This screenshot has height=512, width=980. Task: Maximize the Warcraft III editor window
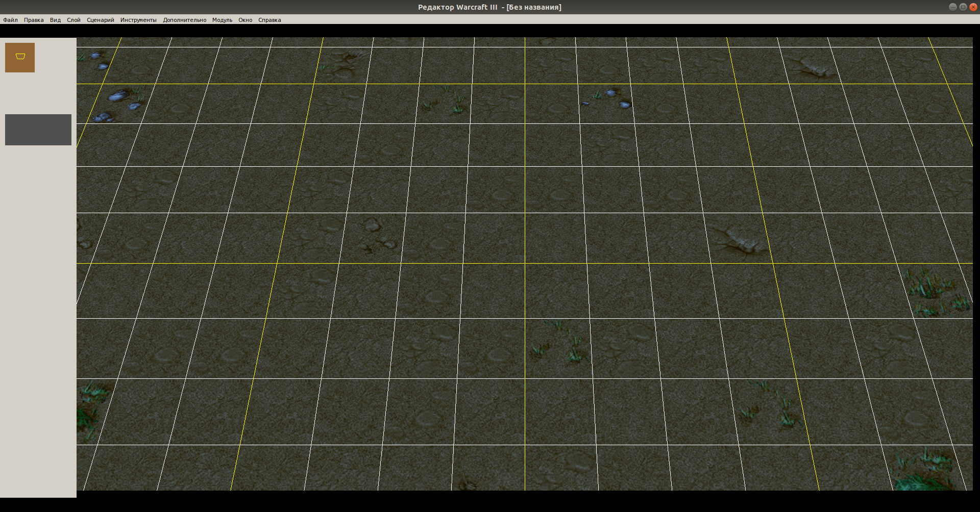click(x=963, y=7)
